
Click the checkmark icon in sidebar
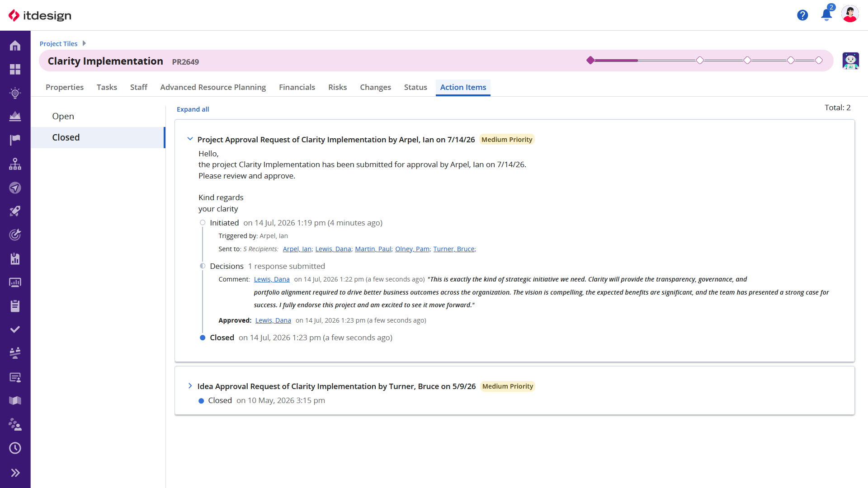tap(15, 329)
